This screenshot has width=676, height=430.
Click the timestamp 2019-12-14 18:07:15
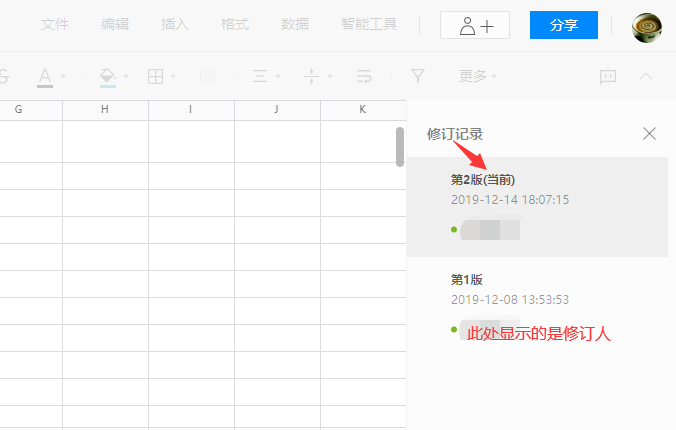pyautogui.click(x=510, y=200)
